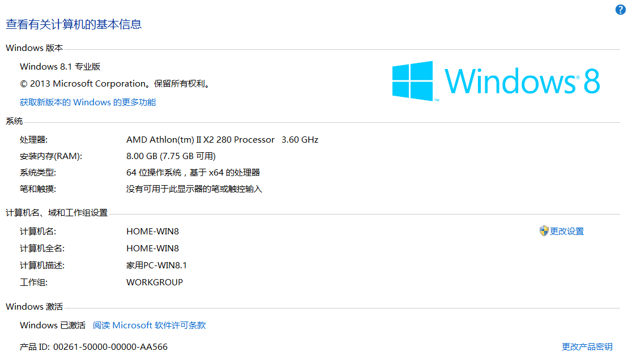The height and width of the screenshot is (364, 628).
Task: Open 获取新版本的 Windows 的更多功能 link
Action: [88, 102]
